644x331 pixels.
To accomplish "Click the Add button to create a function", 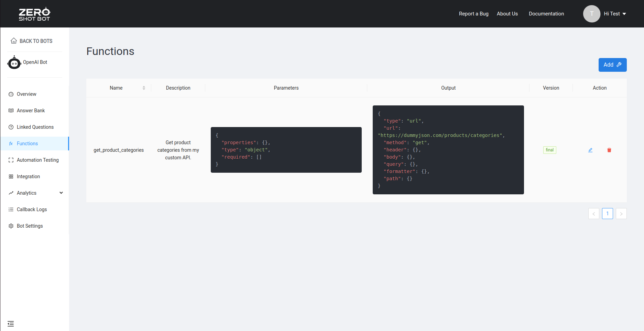I will coord(612,65).
